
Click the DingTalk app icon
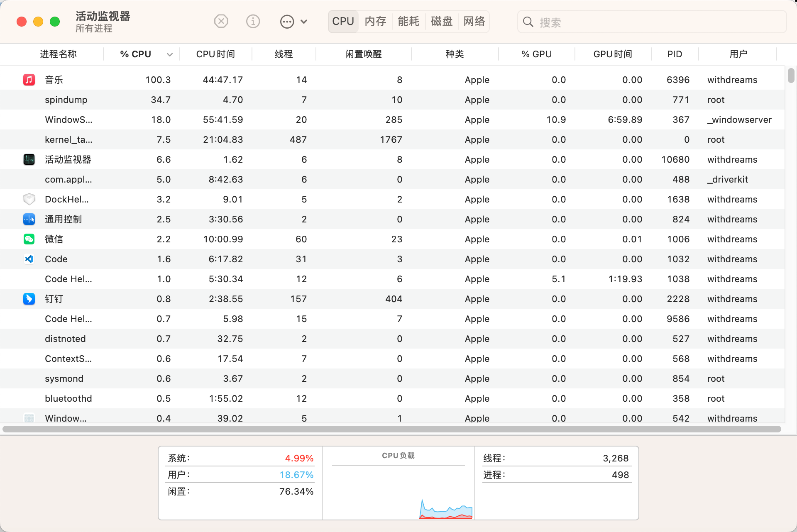click(29, 299)
